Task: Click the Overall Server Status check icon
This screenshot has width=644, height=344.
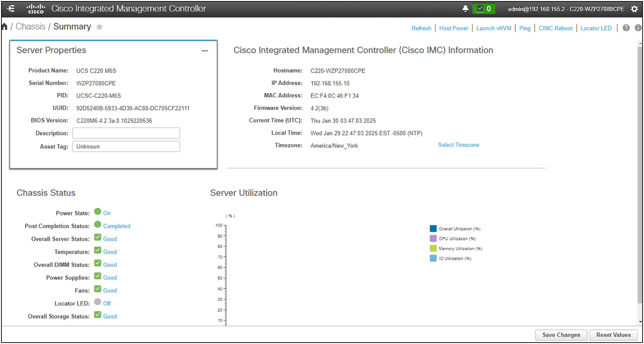Action: coord(98,237)
